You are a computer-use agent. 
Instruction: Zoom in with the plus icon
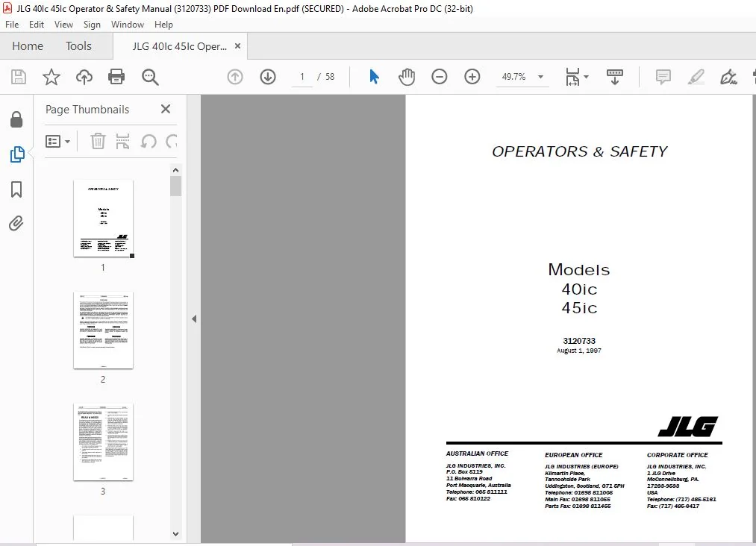472,77
